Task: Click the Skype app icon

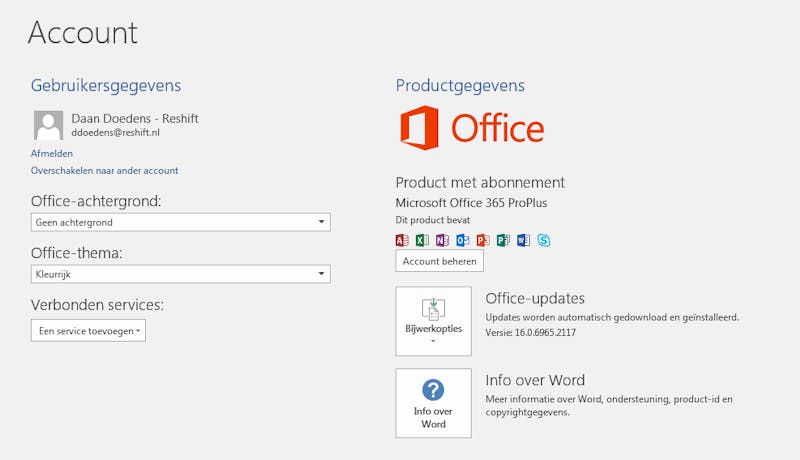Action: tap(544, 240)
